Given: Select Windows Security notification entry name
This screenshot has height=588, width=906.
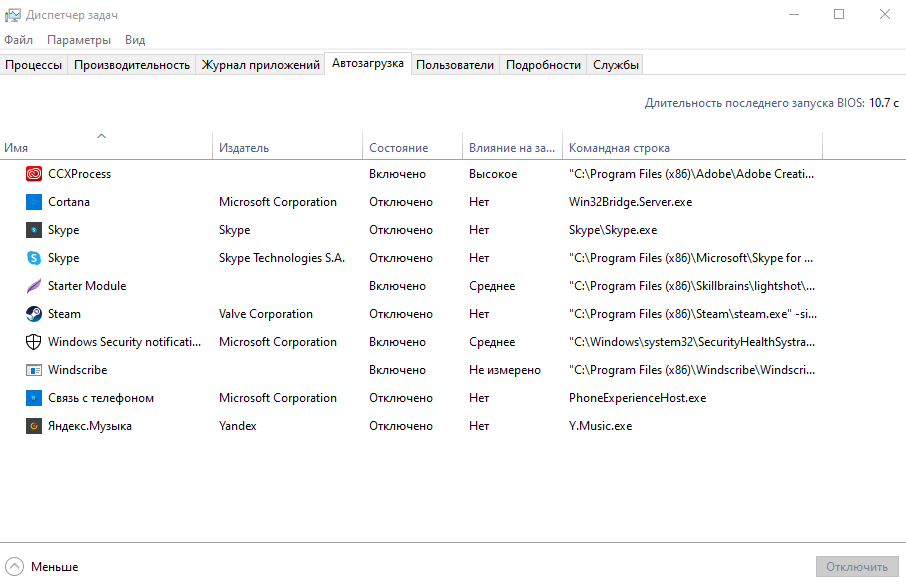Looking at the screenshot, I should click(x=124, y=342).
